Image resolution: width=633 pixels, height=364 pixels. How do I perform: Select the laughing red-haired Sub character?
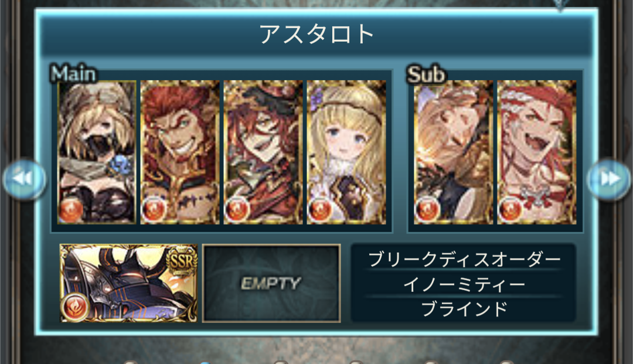(536, 152)
